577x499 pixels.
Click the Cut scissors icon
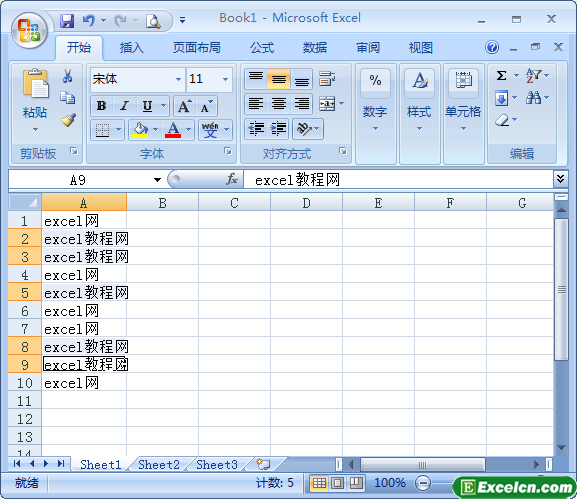tap(67, 76)
